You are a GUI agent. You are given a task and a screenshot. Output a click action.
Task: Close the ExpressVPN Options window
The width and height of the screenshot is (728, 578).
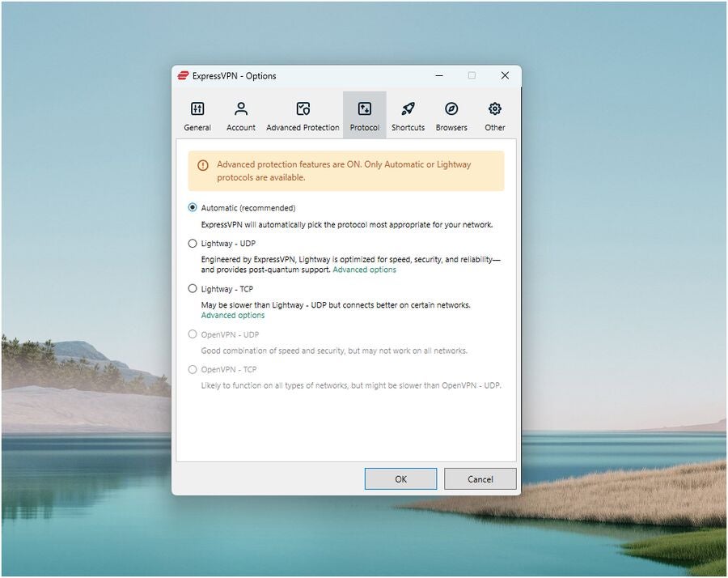point(505,76)
